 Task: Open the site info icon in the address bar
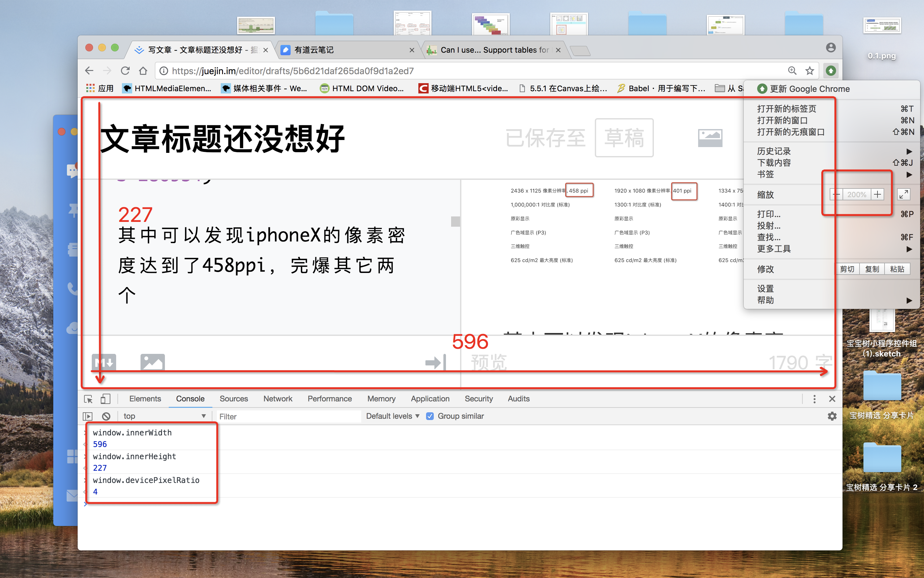[x=163, y=71]
